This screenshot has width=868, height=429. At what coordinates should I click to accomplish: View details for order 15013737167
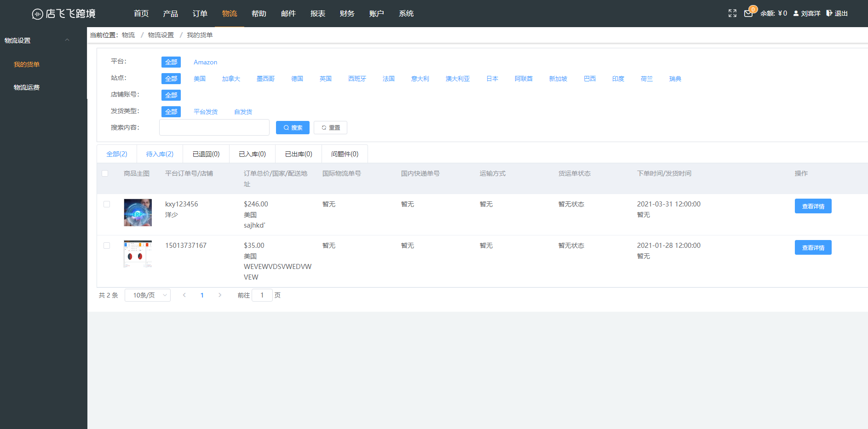[813, 247]
